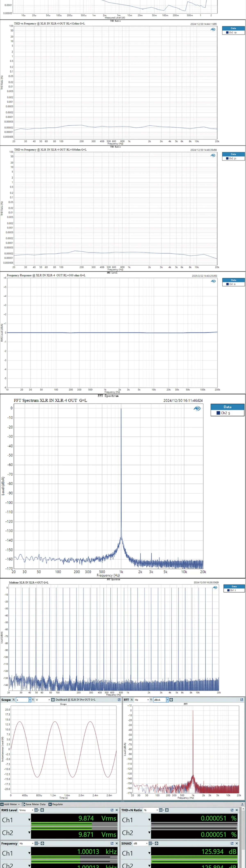Click Ch2 color swatch in FFT Spectrum legend

[x=218, y=413]
